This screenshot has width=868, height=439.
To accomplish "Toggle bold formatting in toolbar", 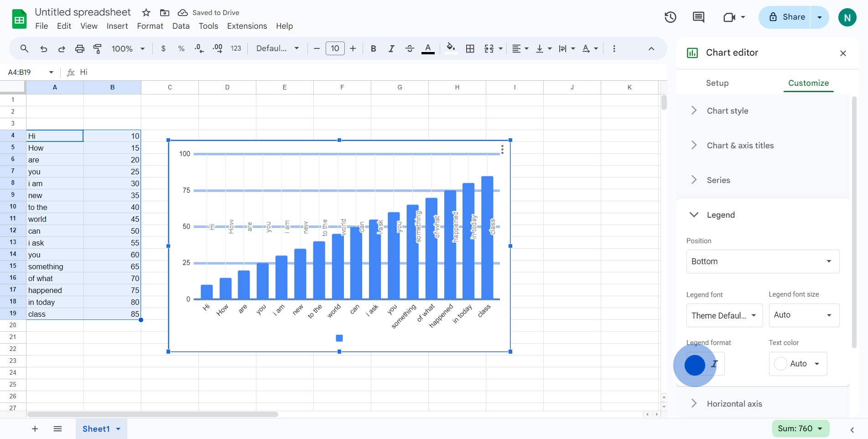I will coord(373,49).
